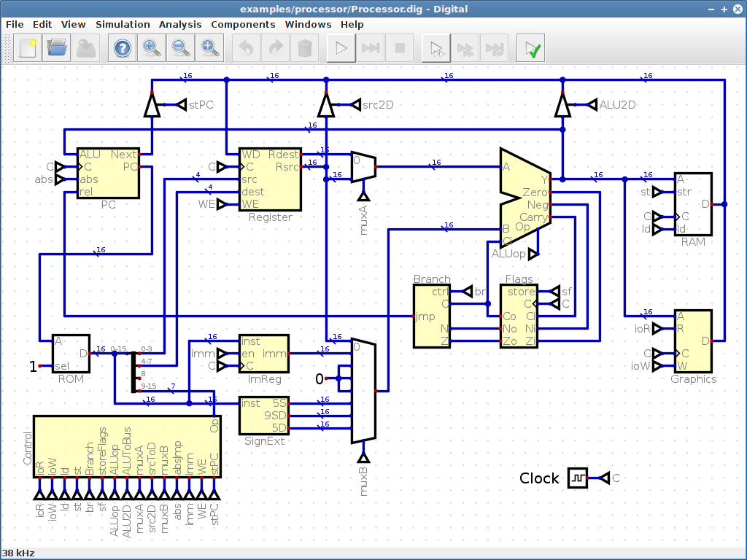The height and width of the screenshot is (560, 747).
Task: Run test cases using the green checkmark icon
Action: point(530,47)
